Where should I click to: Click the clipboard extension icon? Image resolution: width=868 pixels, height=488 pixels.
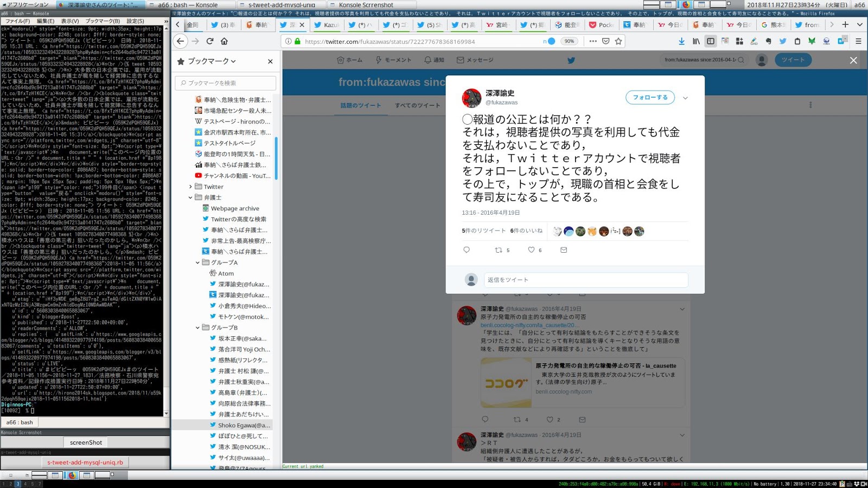pyautogui.click(x=797, y=41)
